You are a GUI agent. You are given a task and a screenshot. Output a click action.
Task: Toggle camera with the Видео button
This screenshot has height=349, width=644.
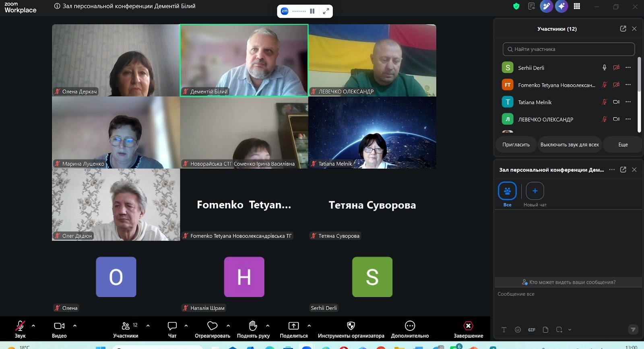59,329
